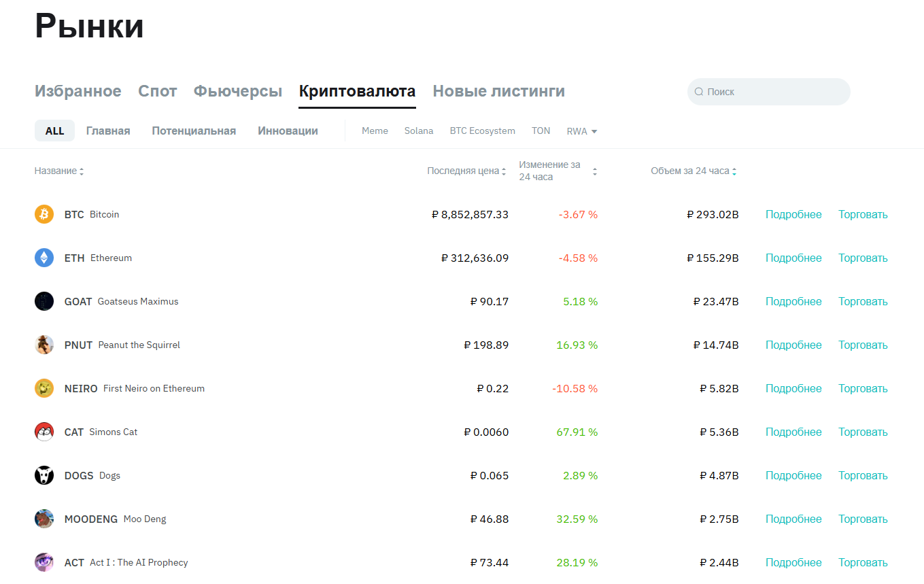Click Торговать for PNUT
The width and height of the screenshot is (924, 584).
pyautogui.click(x=863, y=345)
